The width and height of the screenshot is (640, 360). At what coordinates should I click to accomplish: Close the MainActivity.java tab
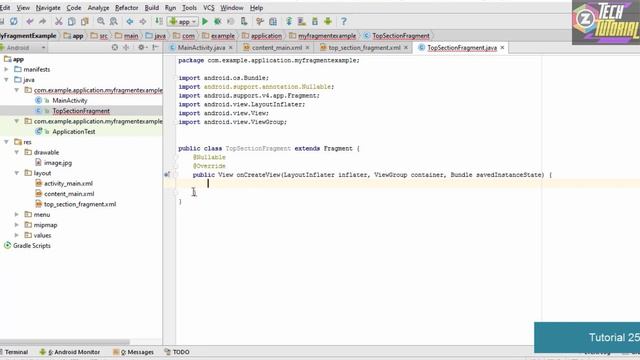point(231,48)
